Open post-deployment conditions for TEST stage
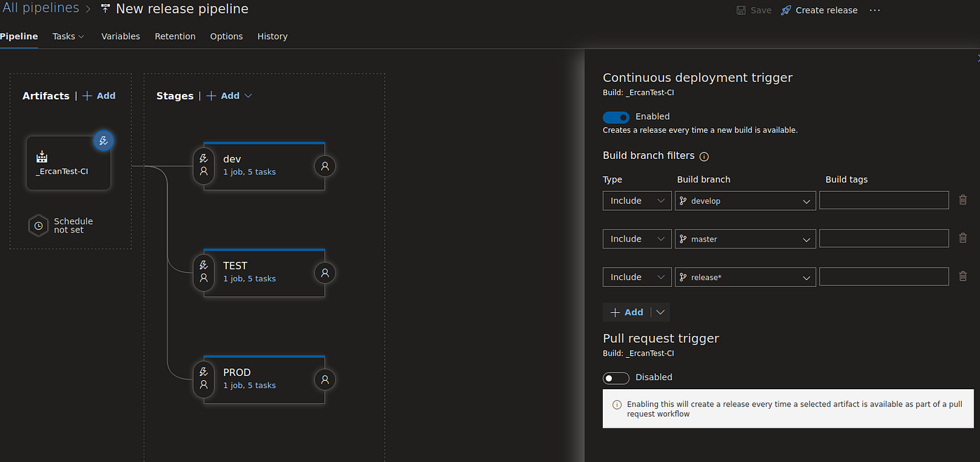980x462 pixels. [325, 273]
